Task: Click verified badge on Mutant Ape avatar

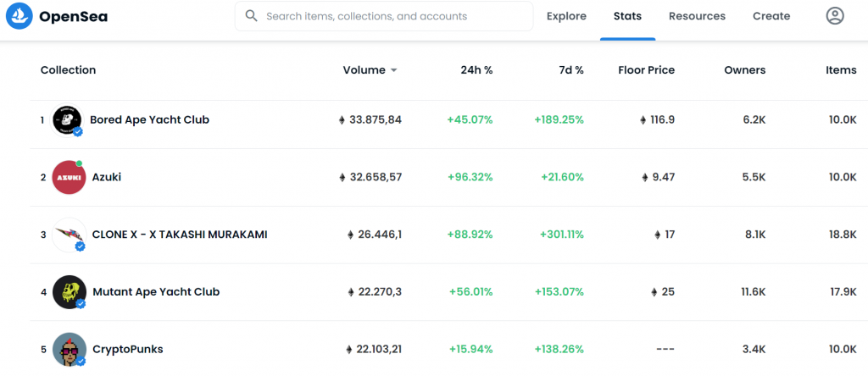Action: [x=81, y=303]
